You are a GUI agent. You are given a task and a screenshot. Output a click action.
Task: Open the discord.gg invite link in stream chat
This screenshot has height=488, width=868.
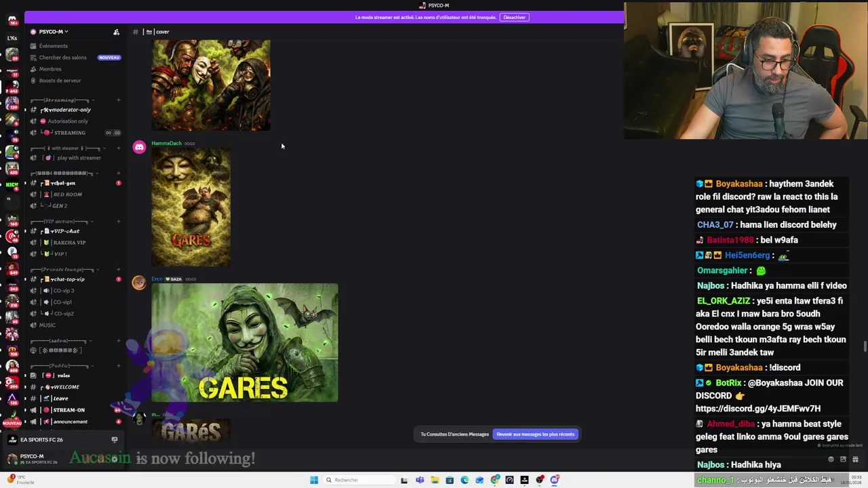pos(757,409)
